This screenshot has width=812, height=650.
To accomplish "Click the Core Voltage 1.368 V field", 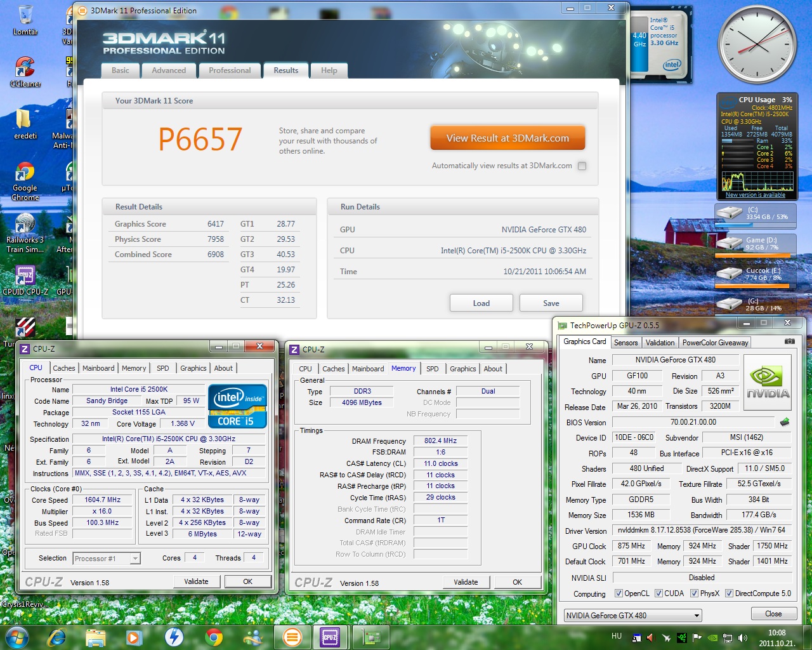I will pos(182,423).
